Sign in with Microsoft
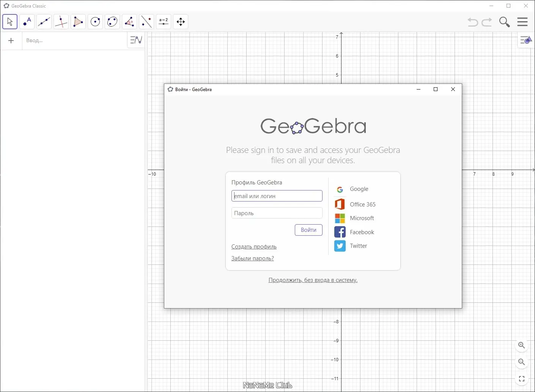This screenshot has height=392, width=535. (x=354, y=218)
